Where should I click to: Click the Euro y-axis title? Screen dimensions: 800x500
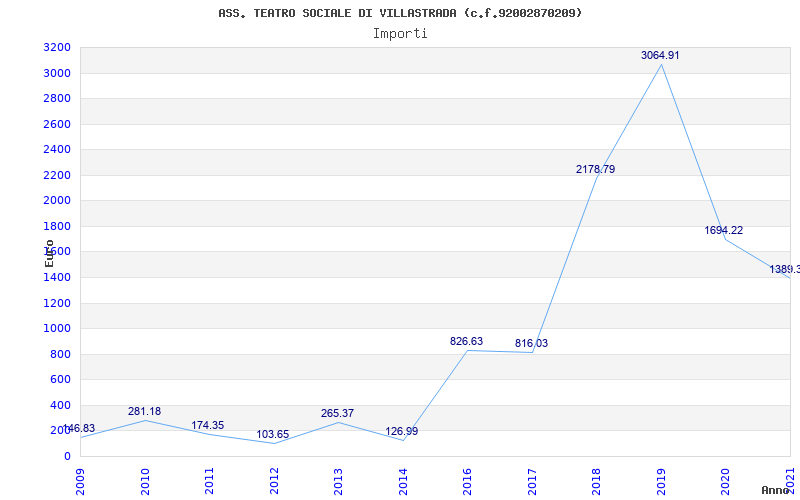[x=49, y=253]
